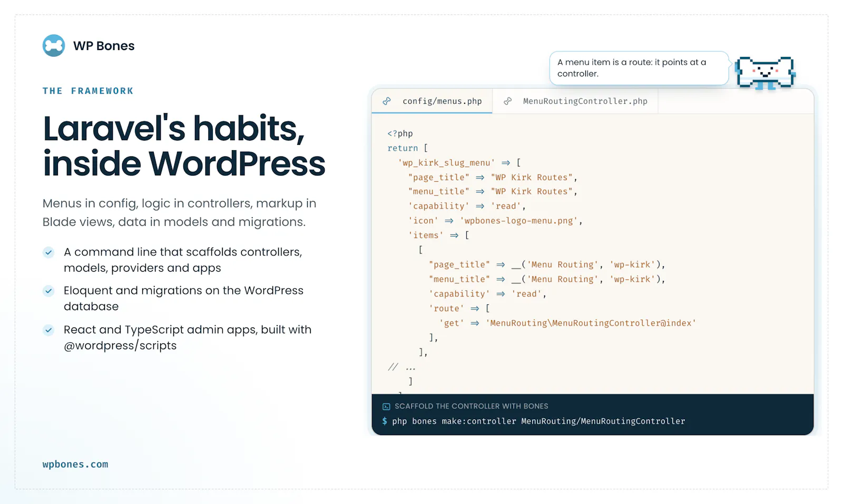Viewport: 843px width, 504px height.
Task: Click the check icon beside Eloquent and migrations
Action: coord(48,291)
